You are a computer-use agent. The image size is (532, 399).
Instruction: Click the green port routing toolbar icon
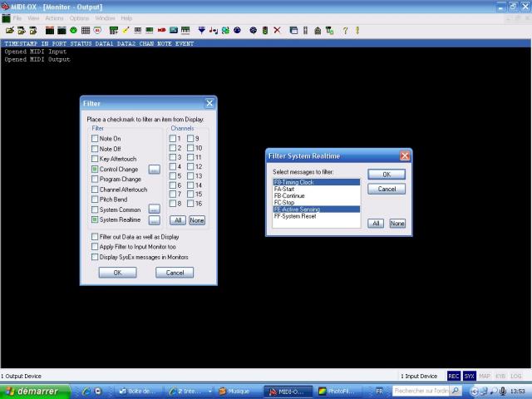click(x=113, y=31)
